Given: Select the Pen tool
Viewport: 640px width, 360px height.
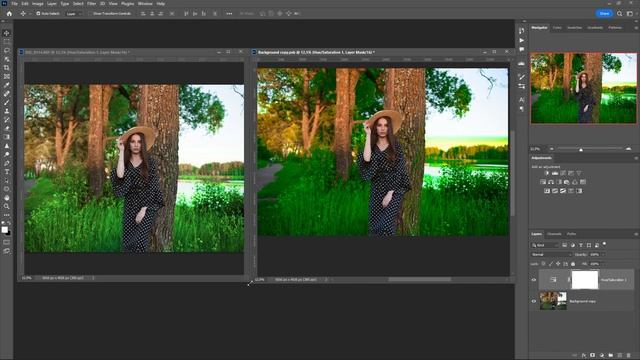Looking at the screenshot, I should tap(7, 163).
